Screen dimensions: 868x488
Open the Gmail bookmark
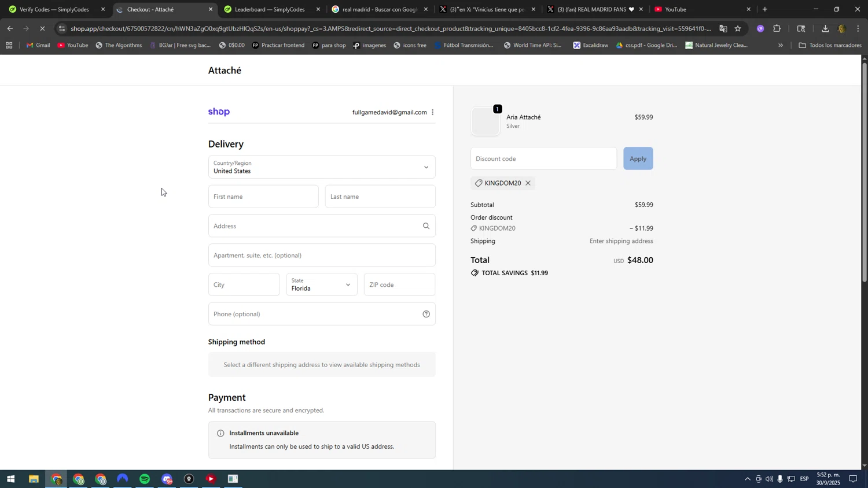(x=38, y=45)
